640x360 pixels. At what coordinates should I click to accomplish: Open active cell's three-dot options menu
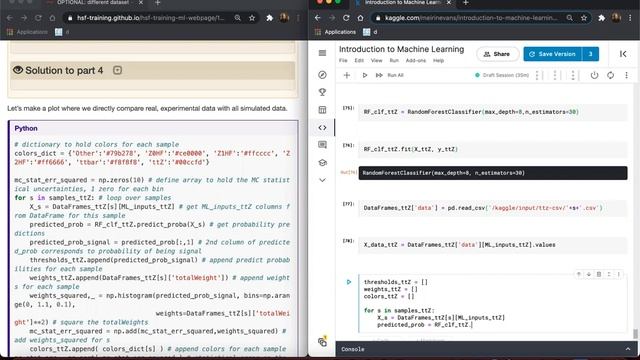coord(619,274)
